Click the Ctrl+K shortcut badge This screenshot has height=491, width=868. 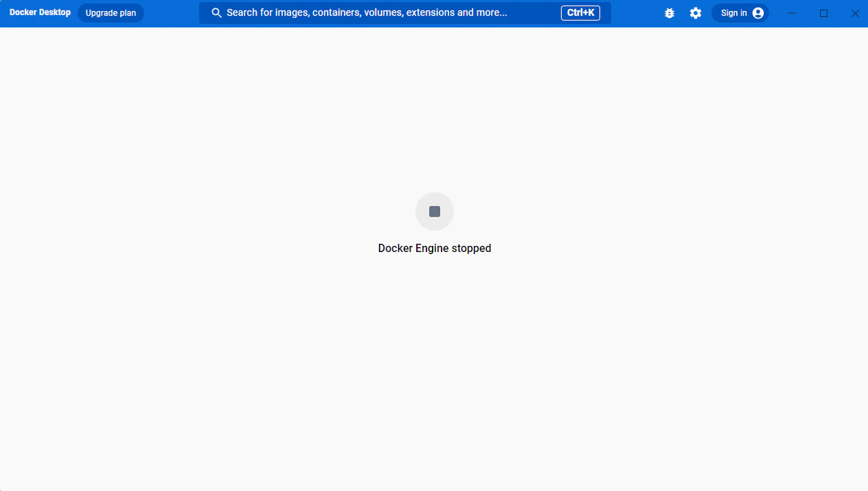click(580, 13)
